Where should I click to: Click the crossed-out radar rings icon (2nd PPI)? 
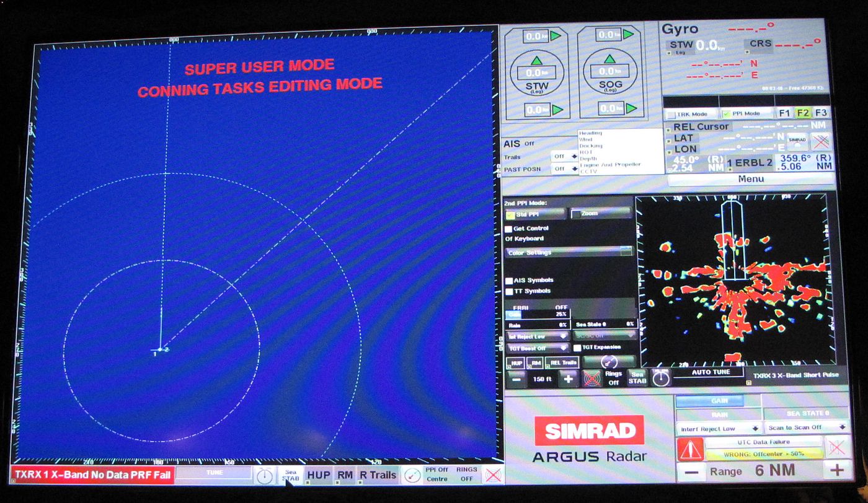(x=591, y=378)
